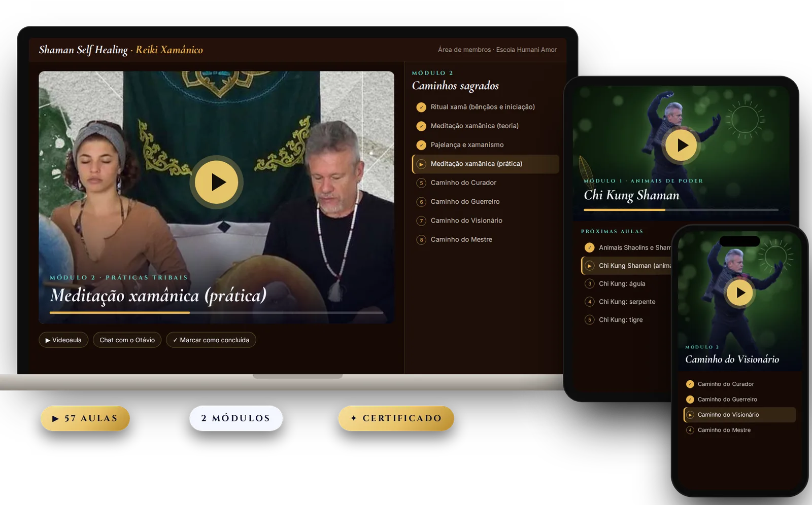Screen dimensions: 812x505
Task: Click number 5 icon beside Chi Kung: tigre
Action: [x=589, y=320]
